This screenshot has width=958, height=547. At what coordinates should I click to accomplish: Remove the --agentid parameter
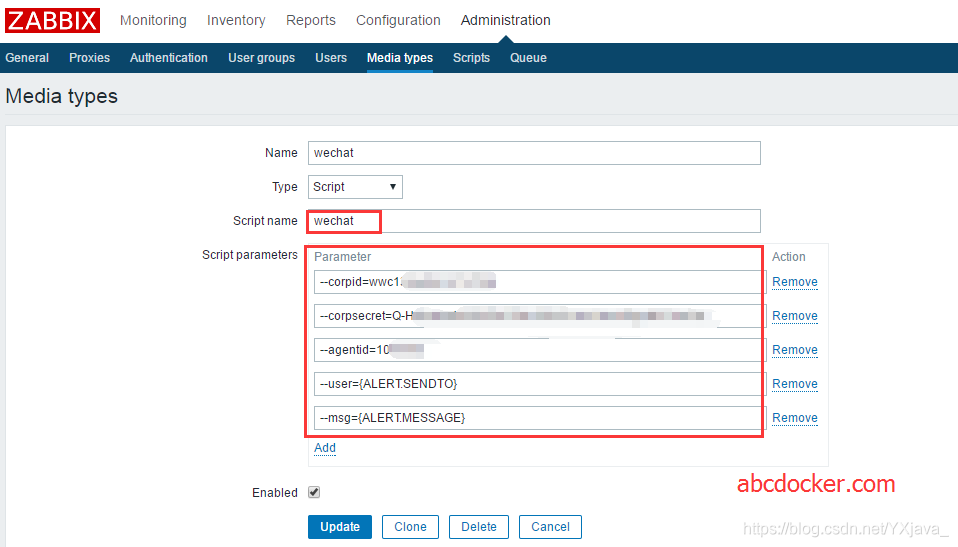(794, 350)
